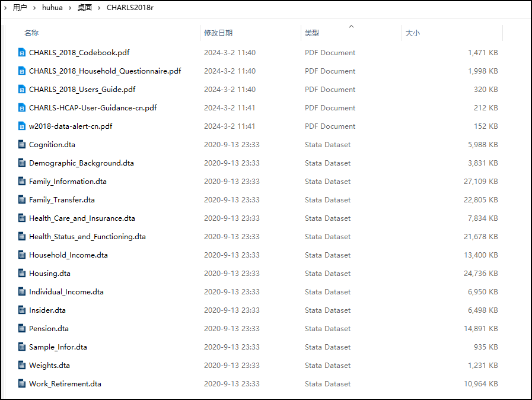Click the 类型 column header

click(x=312, y=33)
